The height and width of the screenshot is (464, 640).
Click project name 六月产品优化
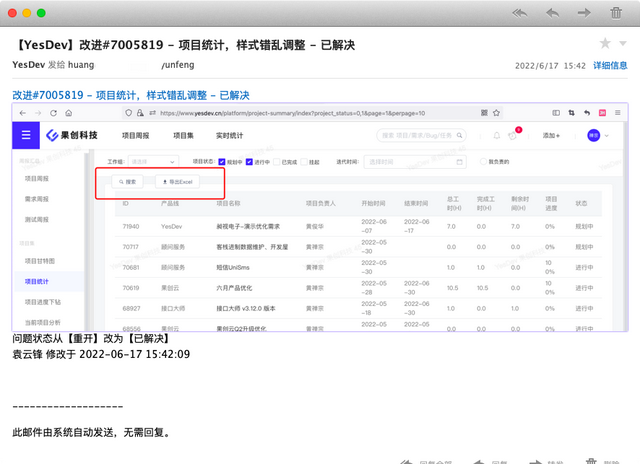click(234, 288)
